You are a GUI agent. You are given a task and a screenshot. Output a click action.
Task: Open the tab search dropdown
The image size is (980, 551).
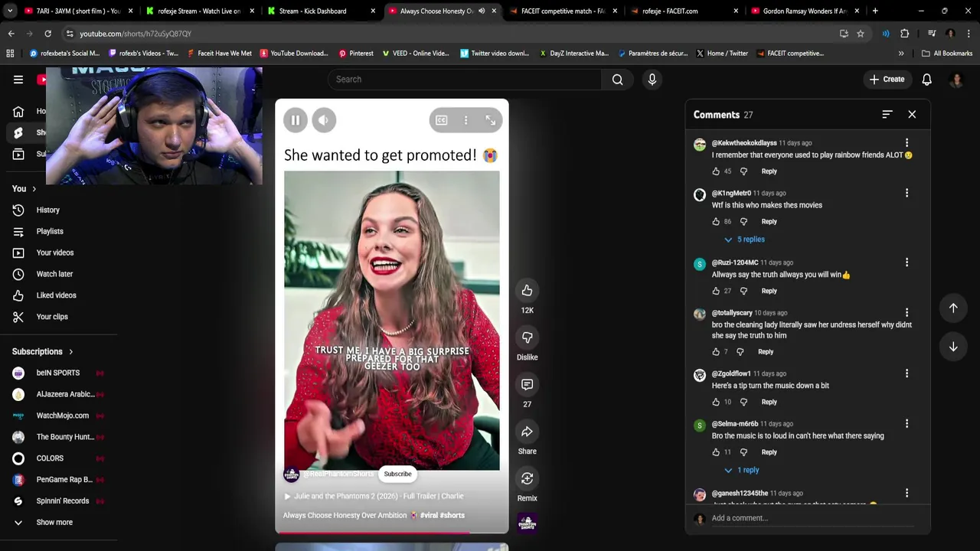click(11, 11)
